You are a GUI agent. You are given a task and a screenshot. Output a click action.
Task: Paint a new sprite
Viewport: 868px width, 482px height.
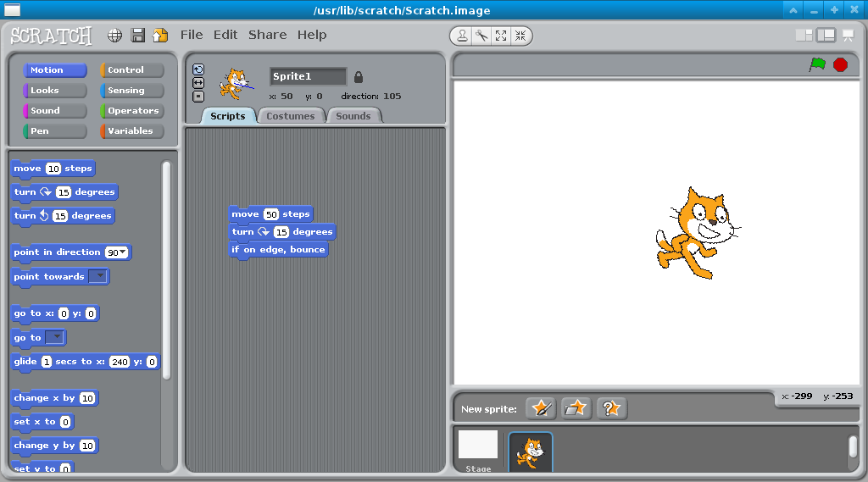[542, 408]
